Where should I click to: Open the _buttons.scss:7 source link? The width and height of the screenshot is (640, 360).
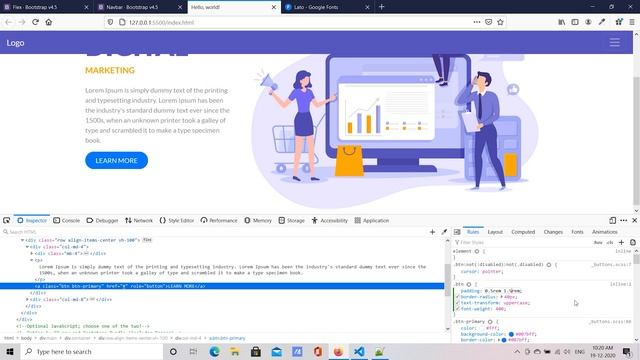(611, 264)
